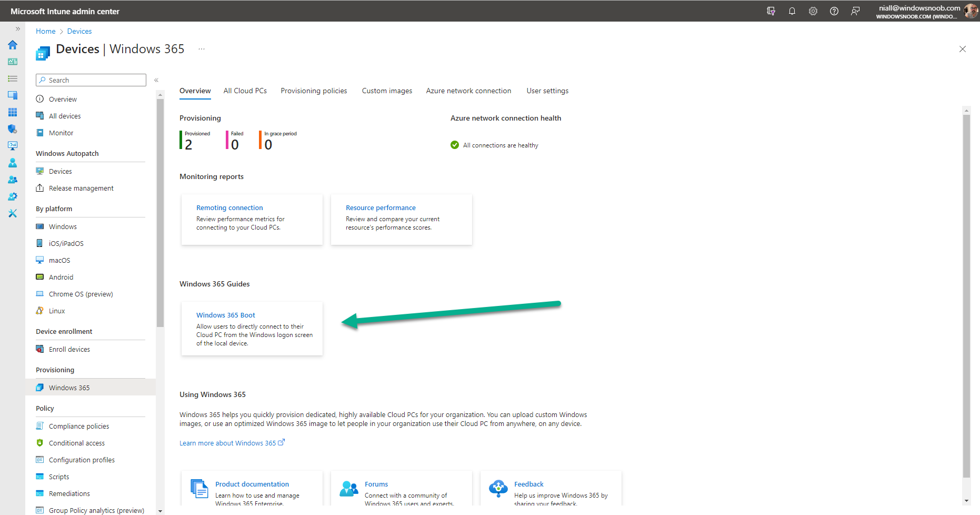Open the Users icon in left rail
The height and width of the screenshot is (515, 980).
tap(13, 163)
